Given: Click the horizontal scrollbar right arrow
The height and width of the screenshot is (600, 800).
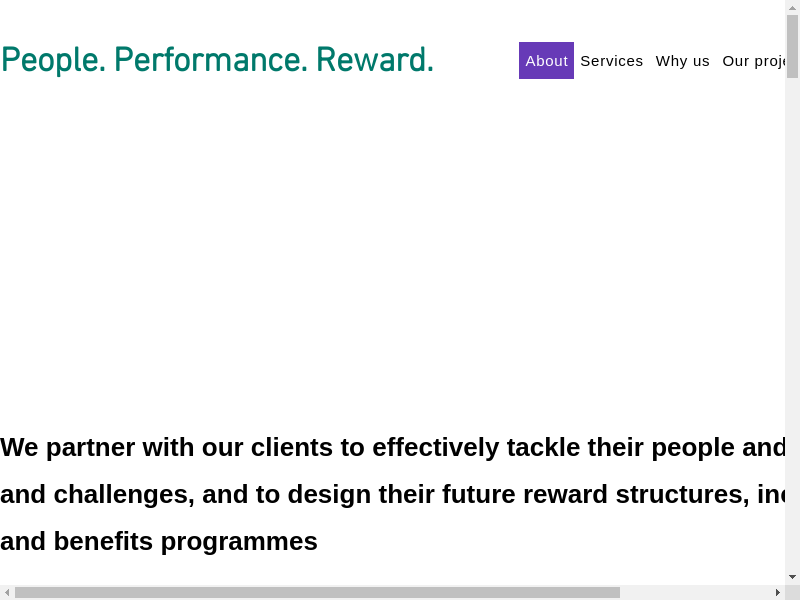Looking at the screenshot, I should 778,592.
